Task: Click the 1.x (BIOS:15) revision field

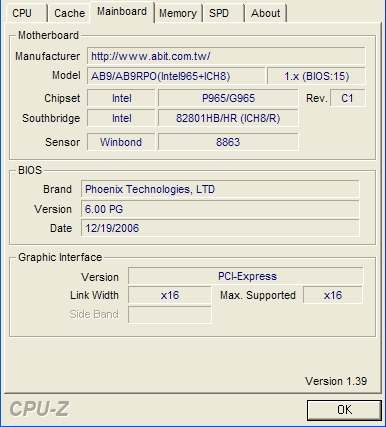Action: [x=316, y=76]
